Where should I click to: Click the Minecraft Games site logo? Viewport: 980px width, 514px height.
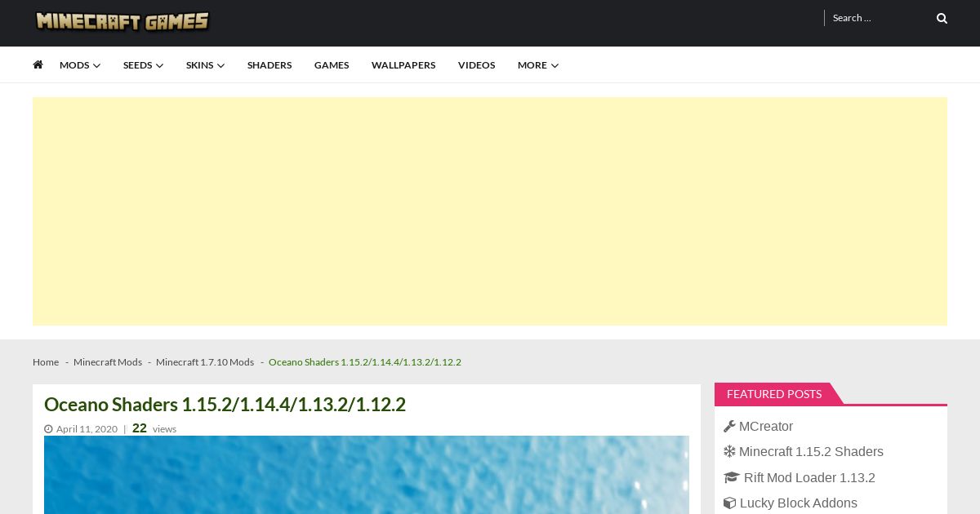pos(122,21)
